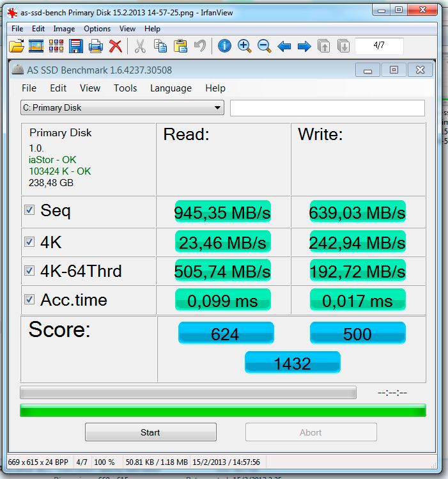Click the 4/7 image counter field
Screen dimensions: 448x479
(379, 46)
